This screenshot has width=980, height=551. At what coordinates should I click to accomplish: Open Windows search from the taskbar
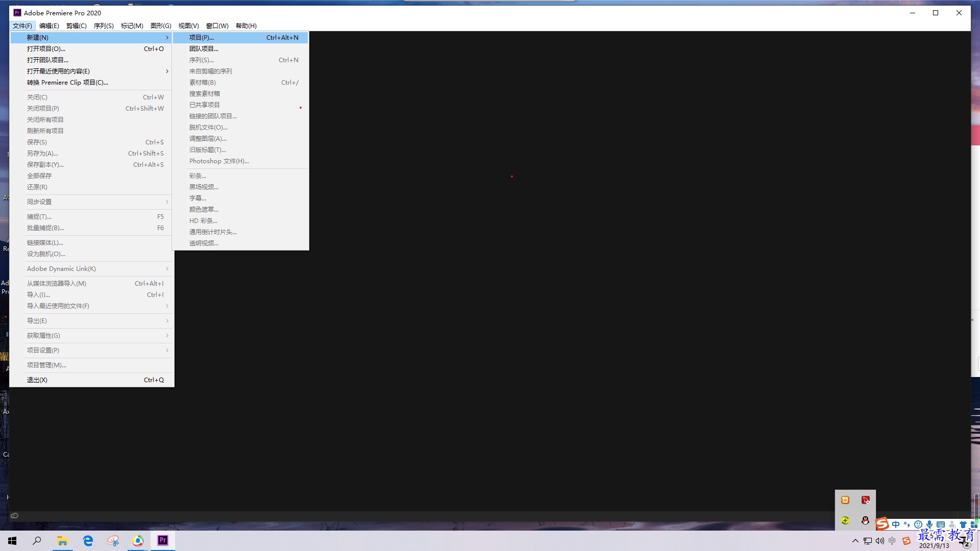[x=37, y=541]
